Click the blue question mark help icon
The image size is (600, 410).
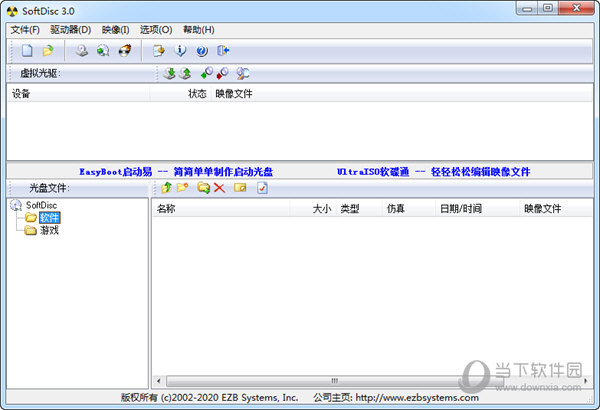(x=202, y=51)
